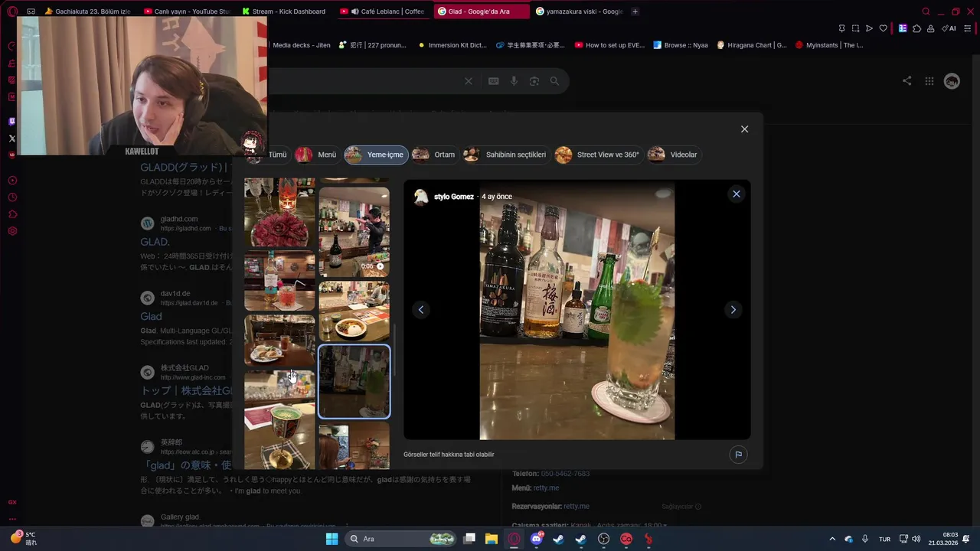
Task: Switch to Canlı yayın YouTube Studio tab
Action: (x=186, y=11)
